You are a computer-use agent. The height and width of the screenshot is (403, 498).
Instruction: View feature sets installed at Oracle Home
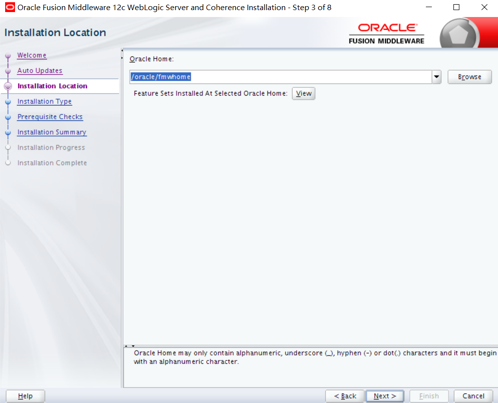click(304, 94)
